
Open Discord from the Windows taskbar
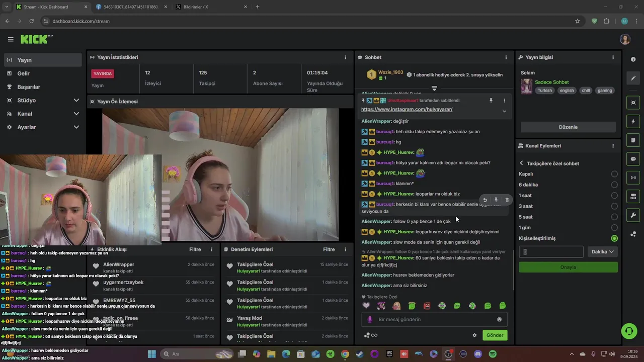click(478, 354)
